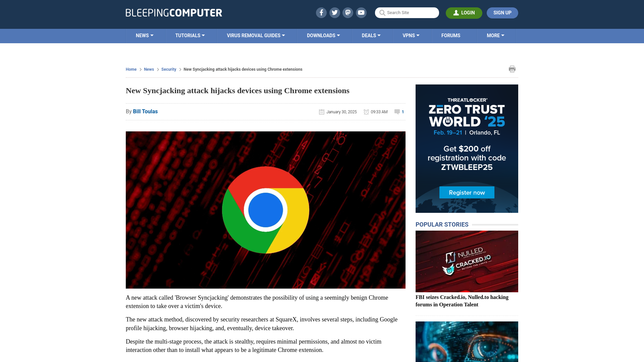Image resolution: width=644 pixels, height=362 pixels.
Task: Open the Mastodon social media icon
Action: (x=348, y=12)
